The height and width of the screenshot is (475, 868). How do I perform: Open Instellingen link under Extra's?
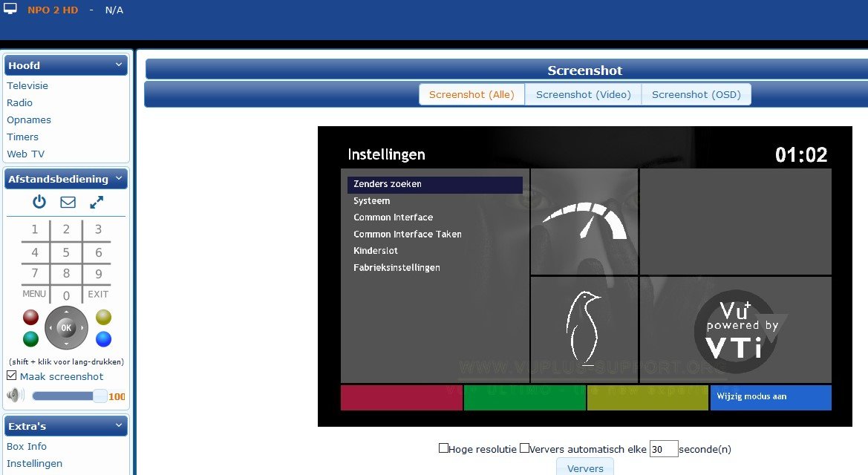34,464
